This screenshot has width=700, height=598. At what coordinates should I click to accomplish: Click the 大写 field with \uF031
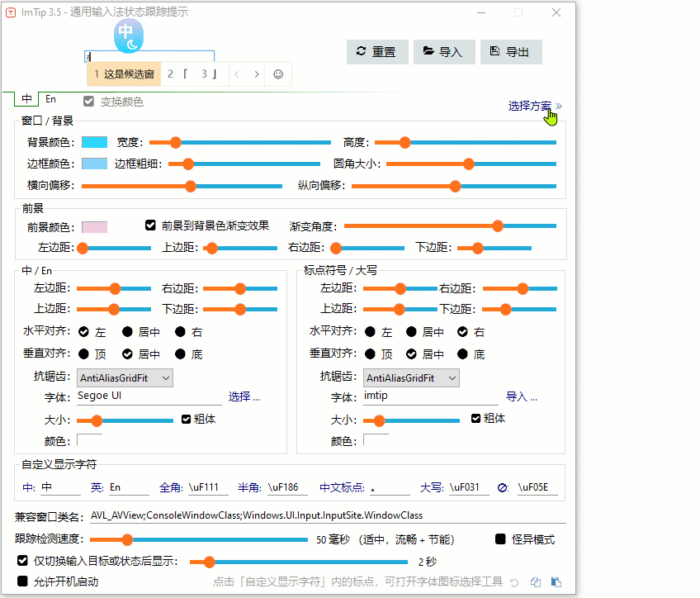469,487
